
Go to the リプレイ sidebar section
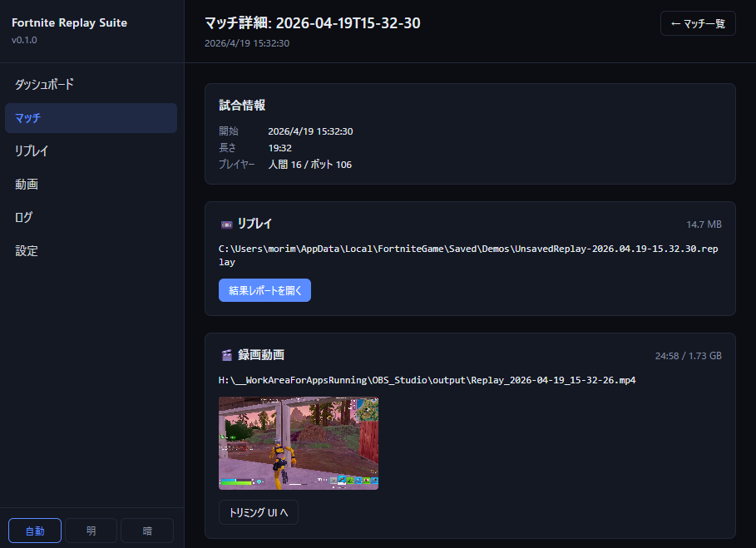pyautogui.click(x=32, y=151)
